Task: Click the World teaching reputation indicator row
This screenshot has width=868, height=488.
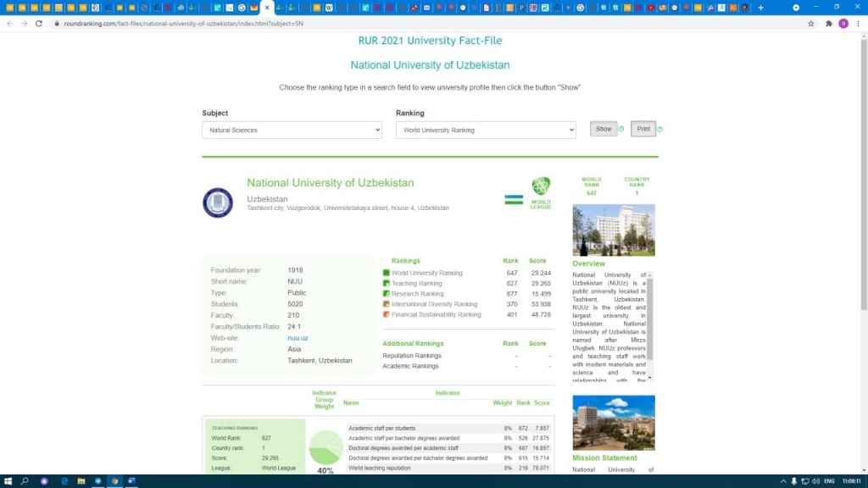Action: point(449,468)
